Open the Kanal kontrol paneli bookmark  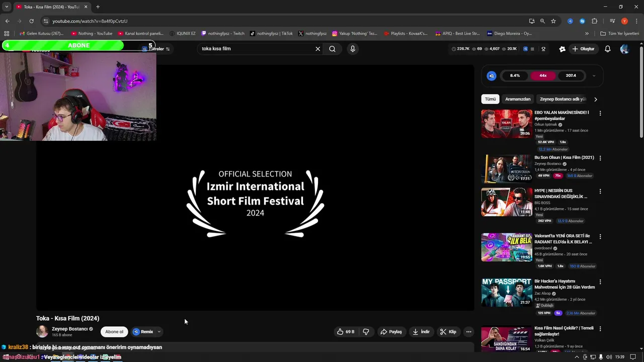(x=140, y=34)
